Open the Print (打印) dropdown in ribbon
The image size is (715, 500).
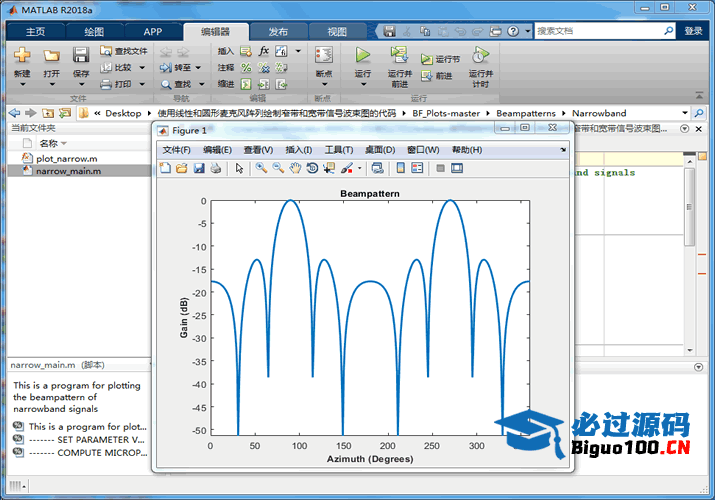tap(142, 85)
